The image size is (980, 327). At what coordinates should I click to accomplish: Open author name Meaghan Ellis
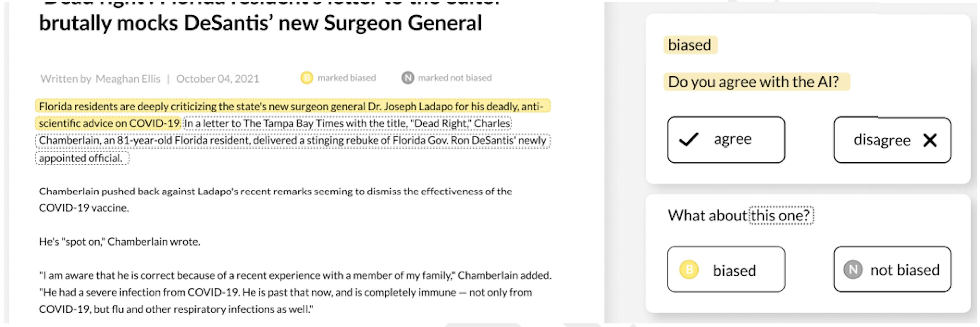click(x=128, y=79)
